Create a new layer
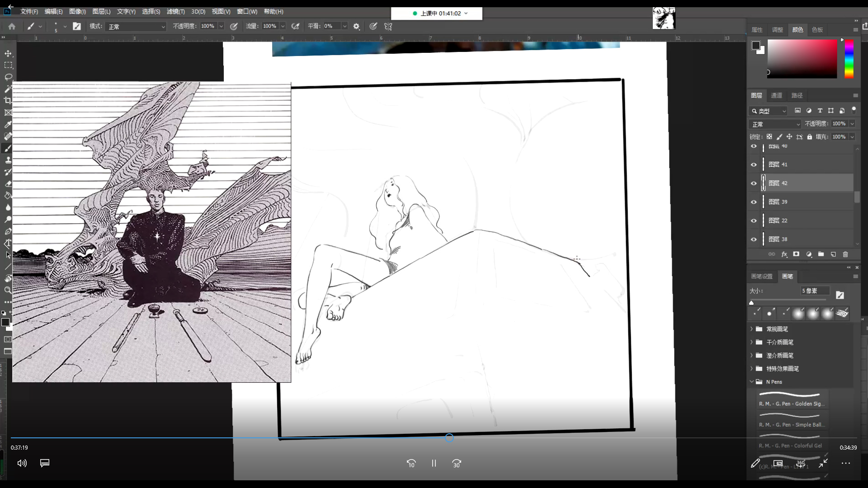The width and height of the screenshot is (868, 488). [833, 254]
